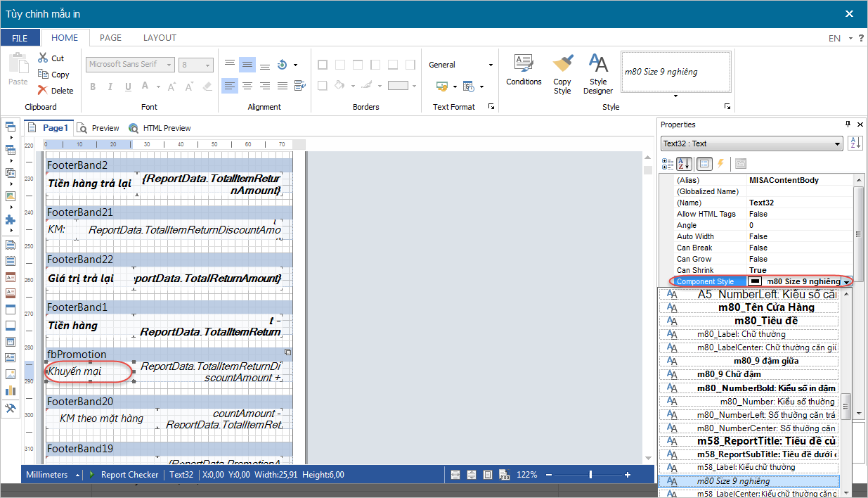The image size is (868, 498).
Task: Open the font name dropdown
Action: 169,65
